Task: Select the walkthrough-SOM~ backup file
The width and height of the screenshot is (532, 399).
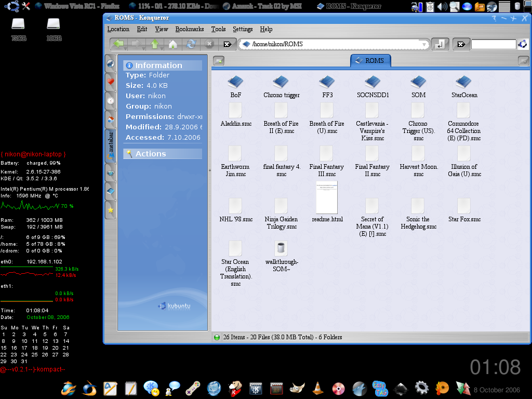Action: (x=281, y=257)
